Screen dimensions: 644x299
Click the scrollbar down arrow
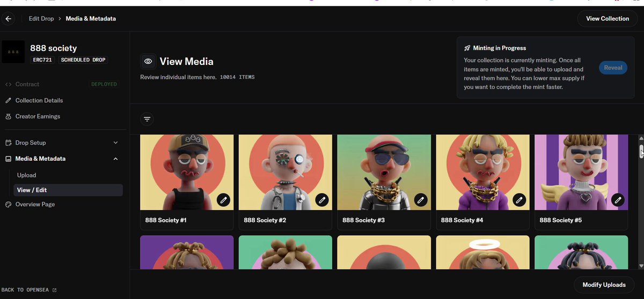point(641,266)
